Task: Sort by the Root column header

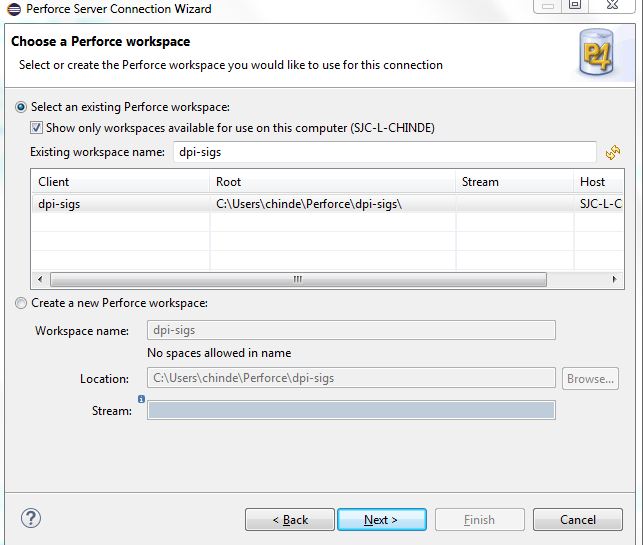Action: click(333, 182)
